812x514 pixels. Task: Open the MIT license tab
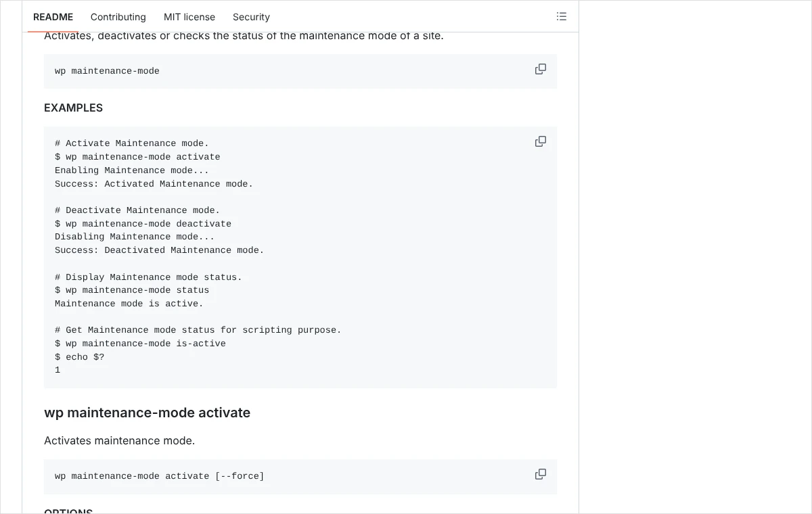point(189,17)
